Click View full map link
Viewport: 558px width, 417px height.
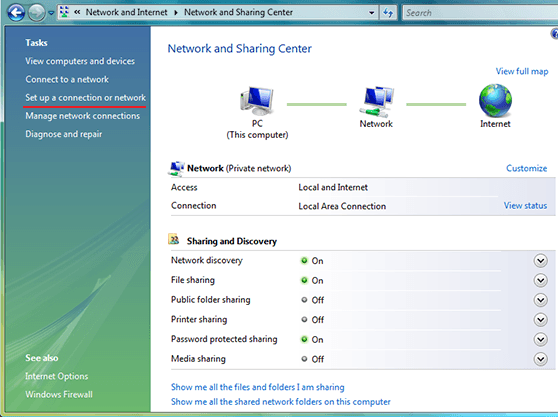(x=522, y=72)
